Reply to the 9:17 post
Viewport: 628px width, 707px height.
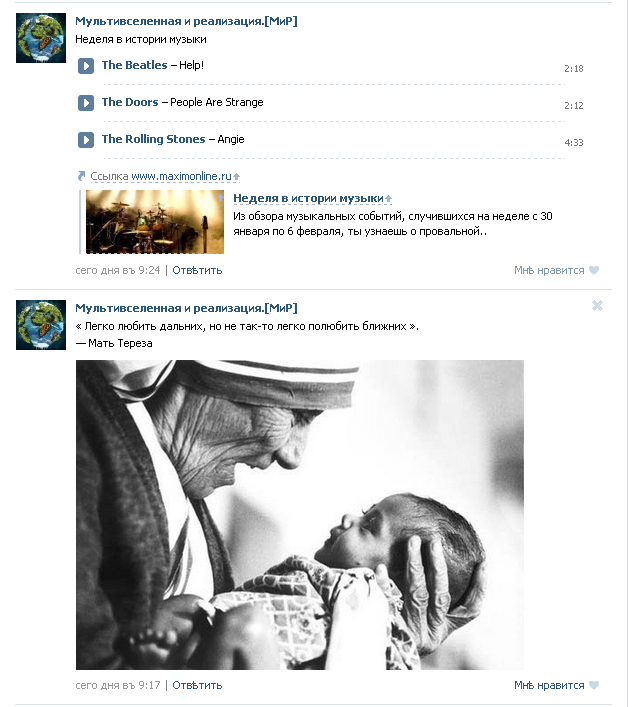197,685
